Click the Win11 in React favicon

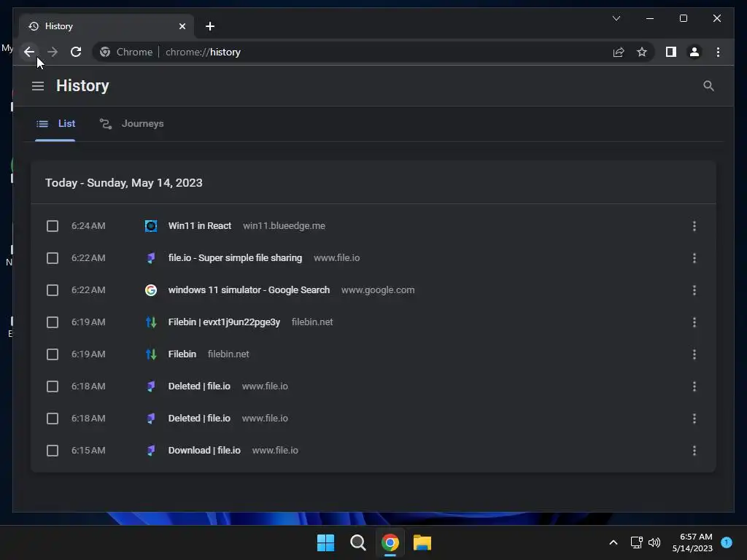tap(150, 226)
